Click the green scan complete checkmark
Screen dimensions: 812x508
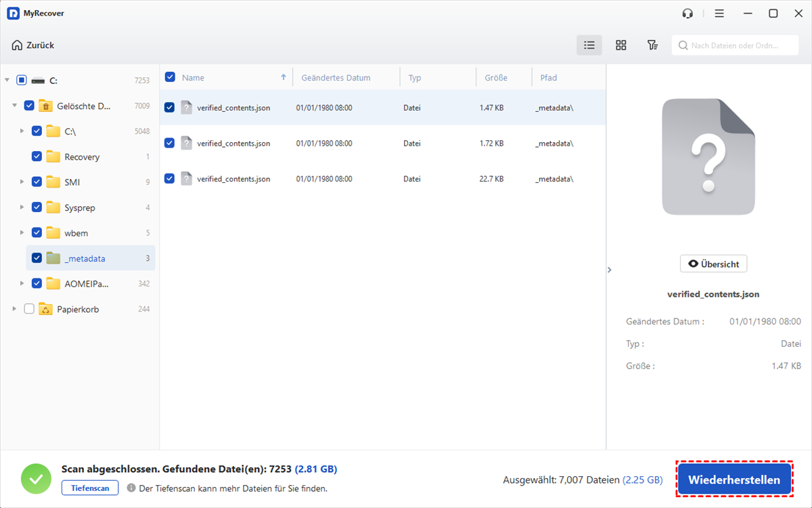point(36,479)
